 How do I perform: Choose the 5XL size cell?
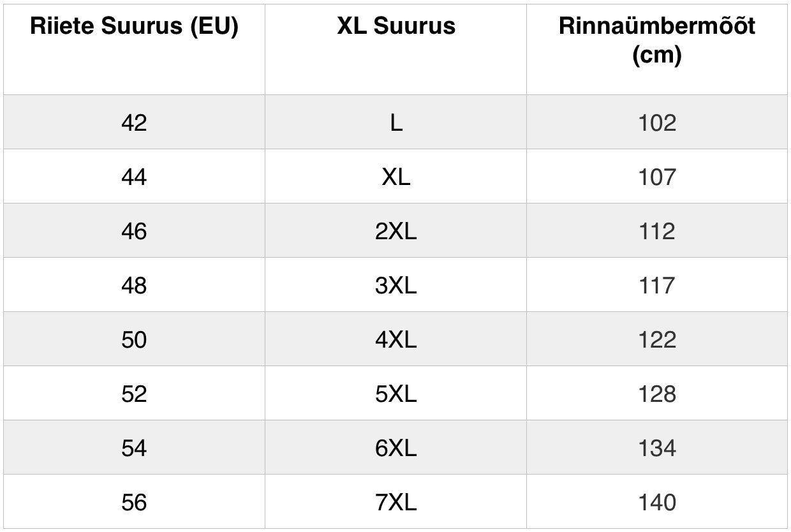point(396,394)
